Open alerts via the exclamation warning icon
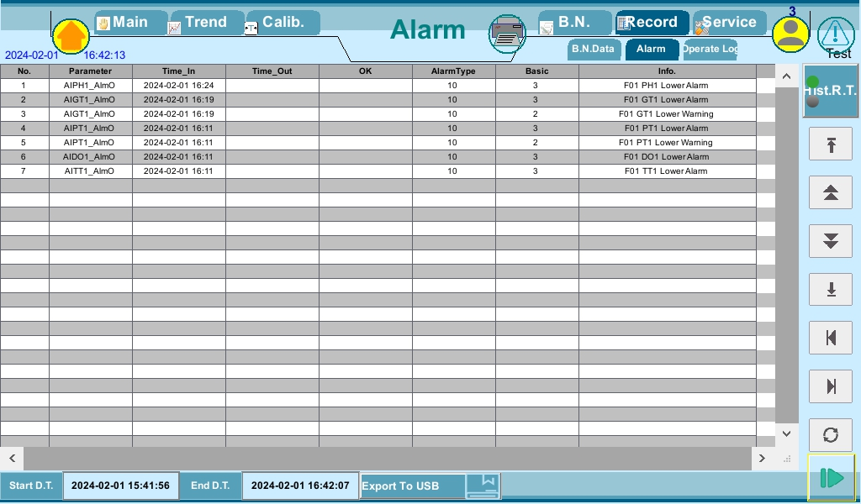The width and height of the screenshot is (861, 504). coord(835,32)
